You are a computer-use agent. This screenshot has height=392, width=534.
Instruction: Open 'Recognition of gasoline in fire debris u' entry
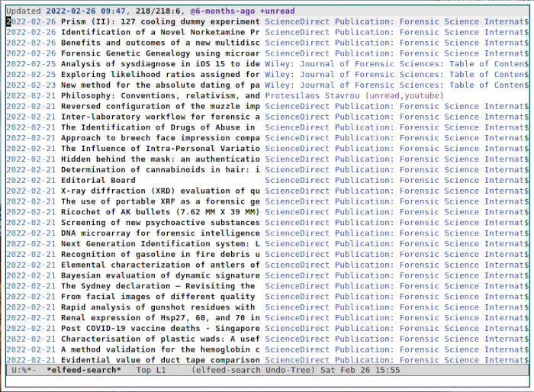pos(160,254)
